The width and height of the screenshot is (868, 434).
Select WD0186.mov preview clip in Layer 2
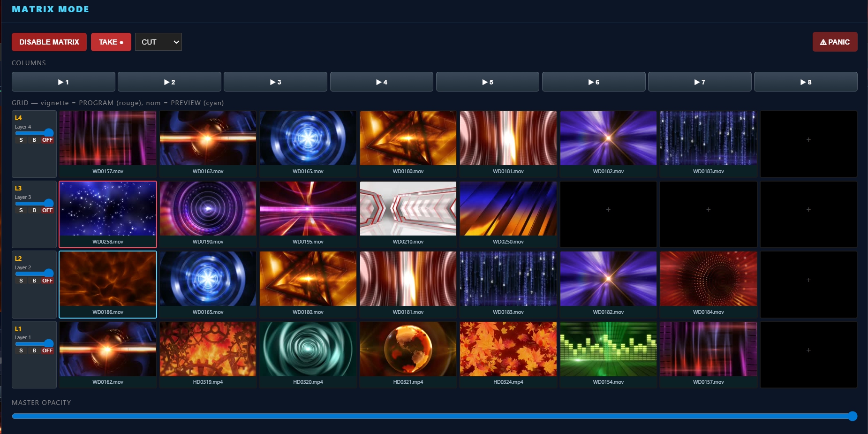click(x=108, y=284)
